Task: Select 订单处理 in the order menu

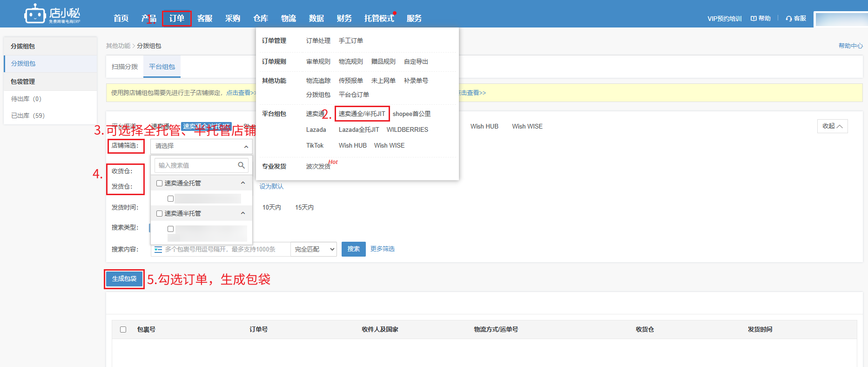Action: pyautogui.click(x=318, y=41)
